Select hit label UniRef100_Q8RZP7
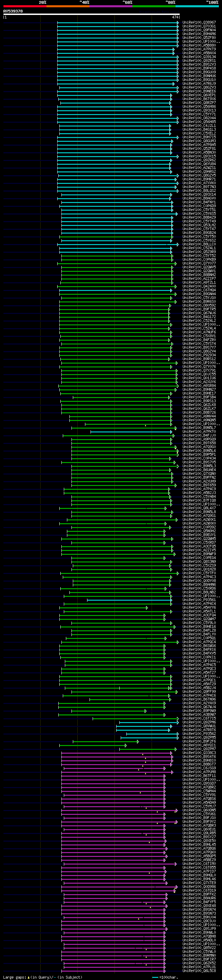 tap(199, 103)
